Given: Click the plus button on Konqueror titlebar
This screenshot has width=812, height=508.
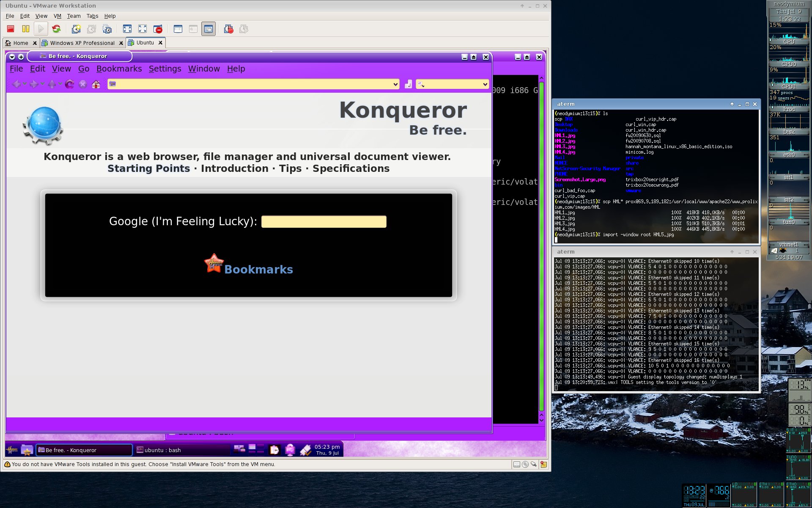Looking at the screenshot, I should point(21,57).
